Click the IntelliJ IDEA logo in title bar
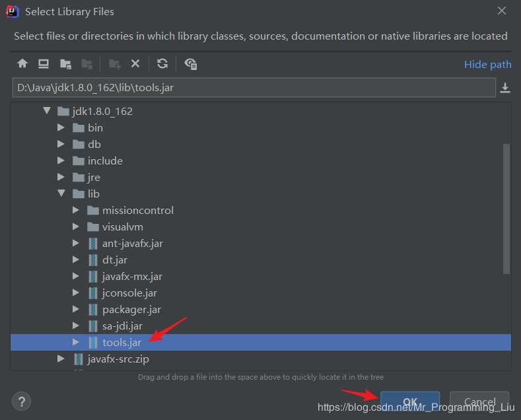Image resolution: width=521 pixels, height=420 pixels. click(13, 12)
